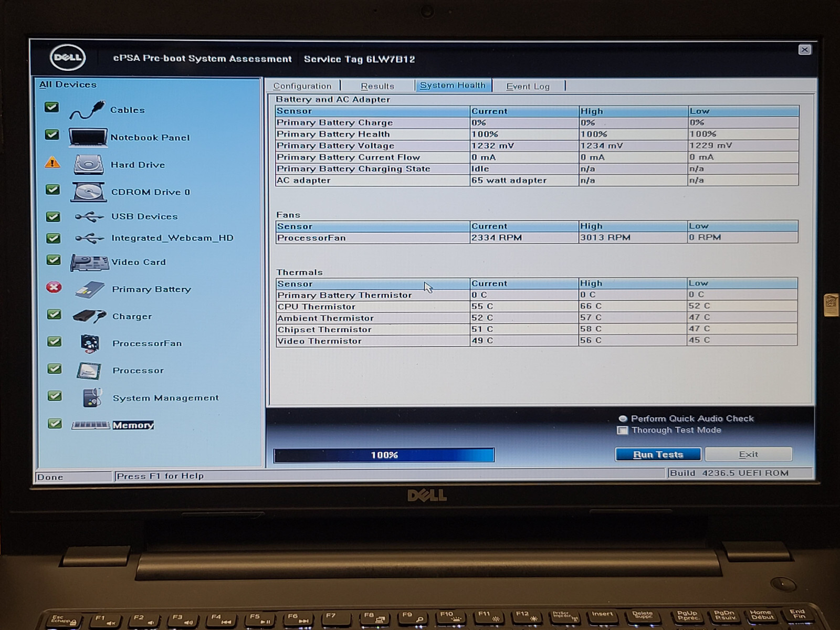Image resolution: width=840 pixels, height=630 pixels.
Task: Select the Memory label in device list
Action: click(x=133, y=425)
